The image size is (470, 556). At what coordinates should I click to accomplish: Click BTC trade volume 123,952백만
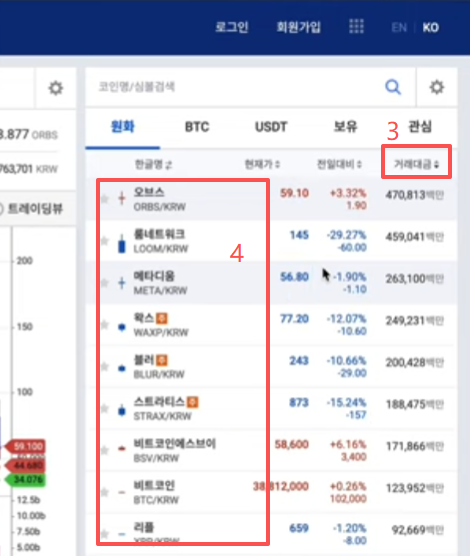point(415,488)
